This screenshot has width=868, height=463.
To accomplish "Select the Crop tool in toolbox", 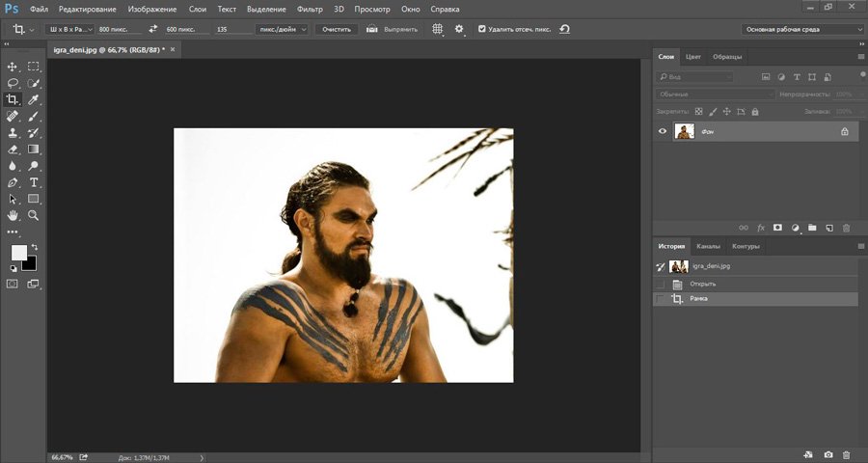I will 12,99.
